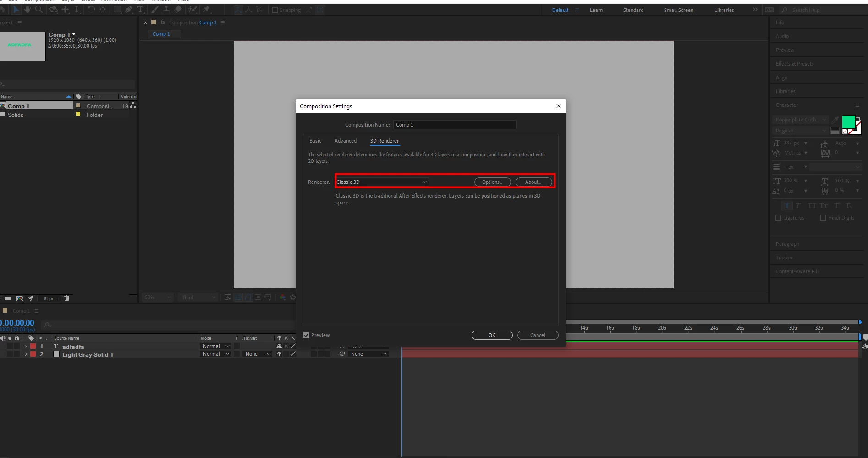This screenshot has height=458, width=868.
Task: Select the Eraser tool
Action: pos(178,9)
